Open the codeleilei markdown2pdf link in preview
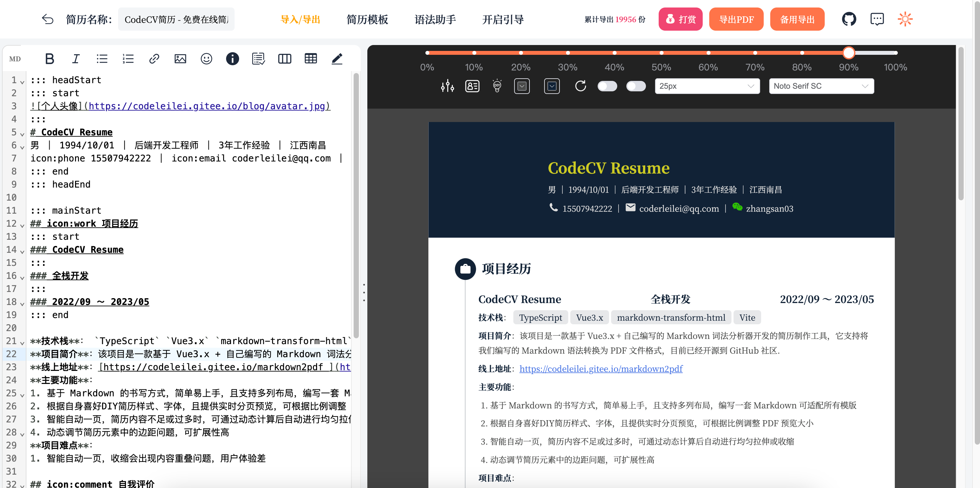980x488 pixels. [601, 369]
